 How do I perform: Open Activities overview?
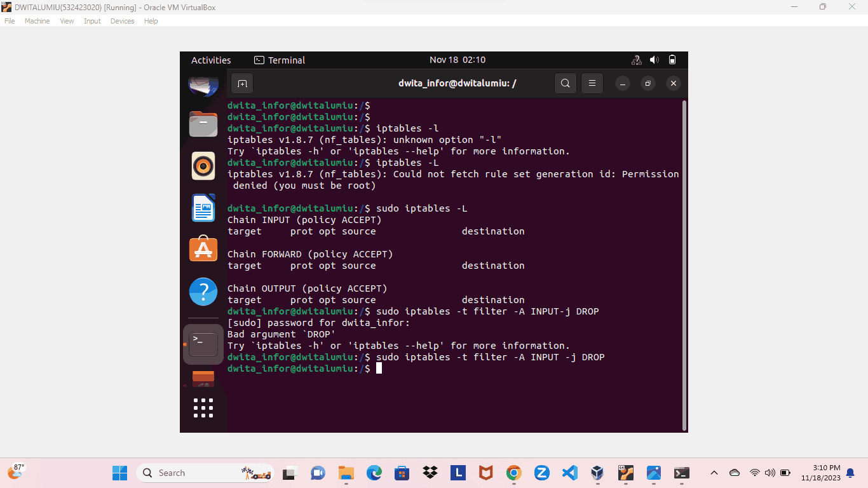pos(211,60)
